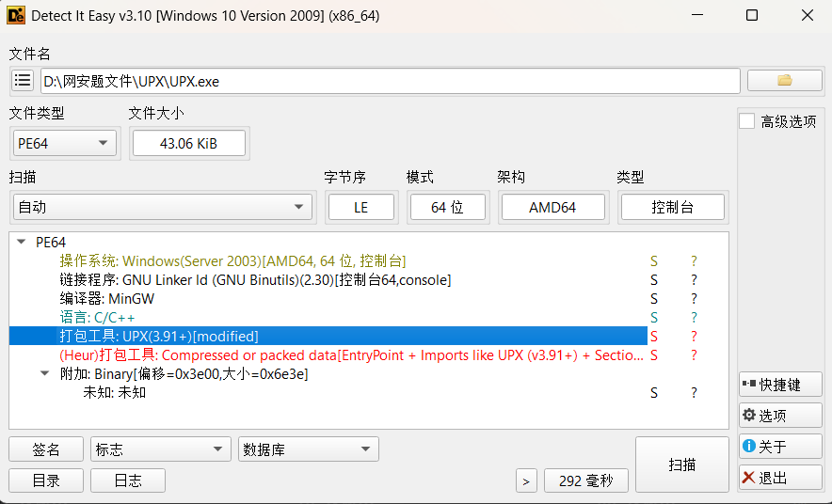
Task: Click the ? link on the 操作系统 row
Action: 694,260
